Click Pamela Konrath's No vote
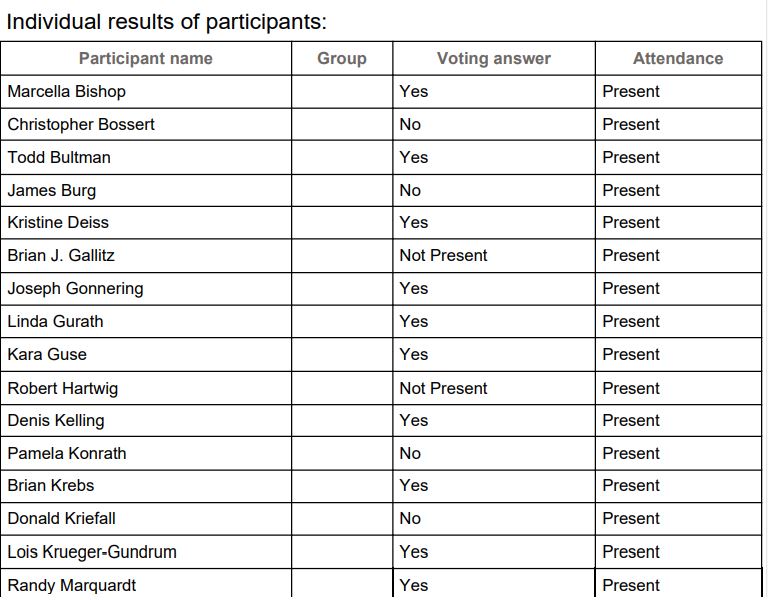 click(410, 453)
